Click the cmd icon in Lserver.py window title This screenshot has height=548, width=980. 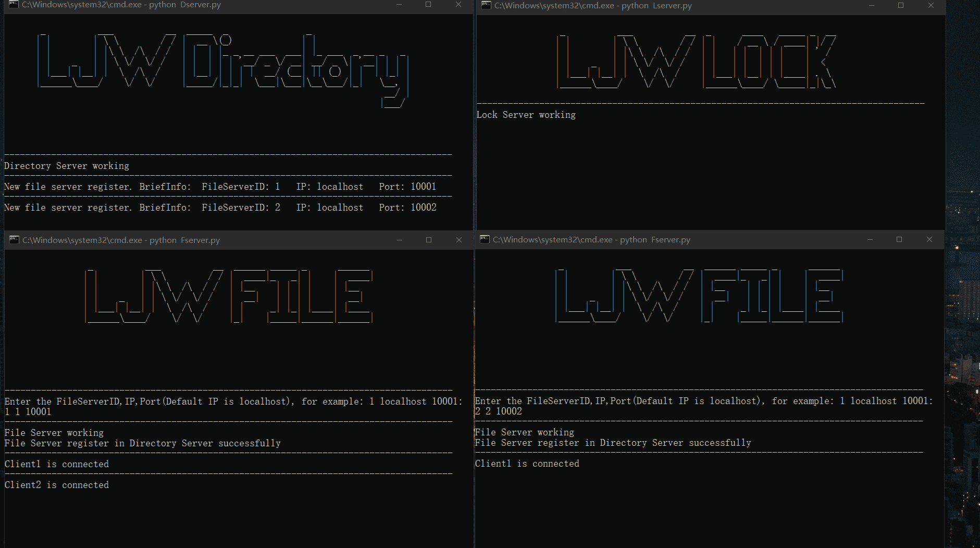click(486, 5)
